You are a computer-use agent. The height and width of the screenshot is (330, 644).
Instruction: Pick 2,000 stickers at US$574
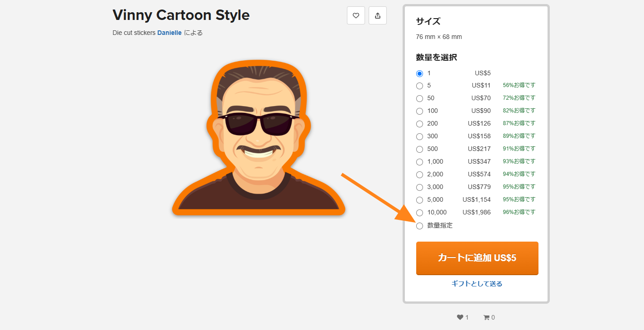[x=419, y=175]
